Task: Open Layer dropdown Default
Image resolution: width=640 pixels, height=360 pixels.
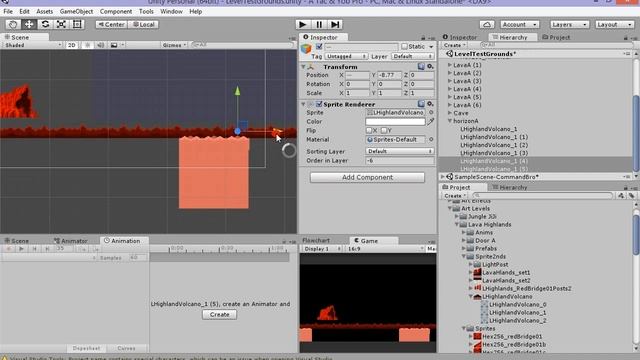Action: (412, 56)
